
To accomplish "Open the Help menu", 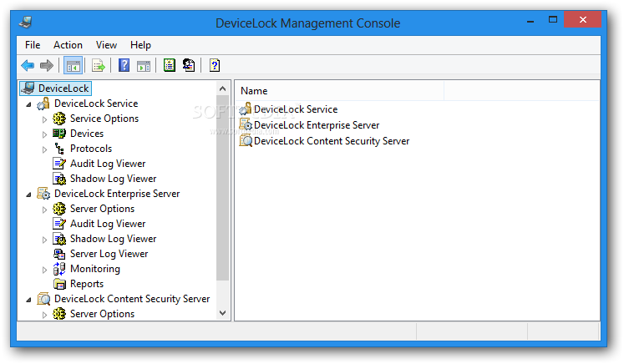I will coord(140,45).
